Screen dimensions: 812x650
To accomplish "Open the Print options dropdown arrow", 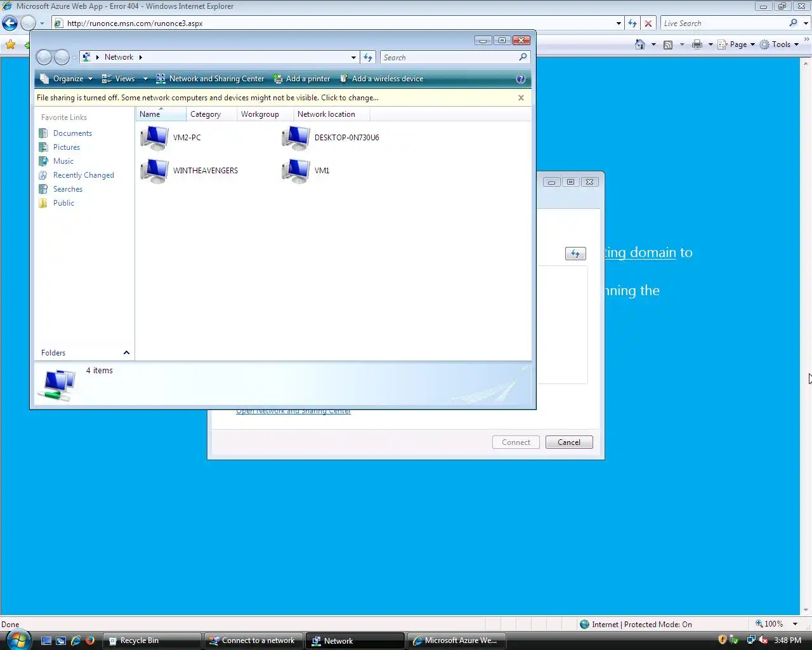I will (x=710, y=44).
